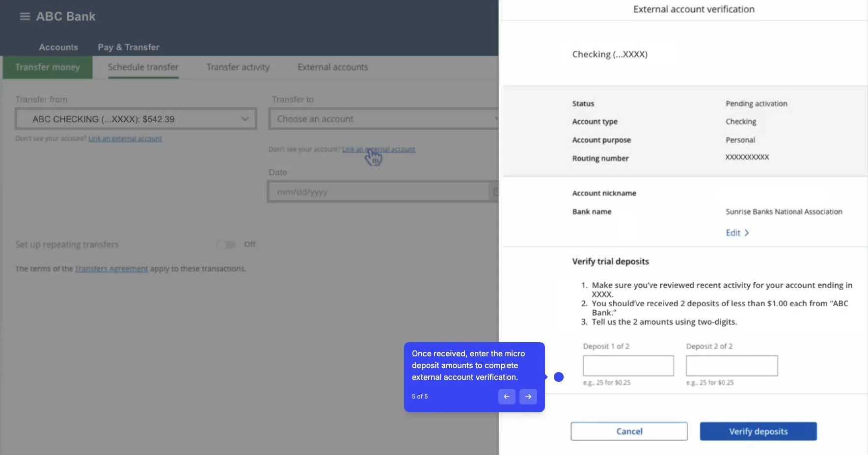868x455 pixels.
Task: Click the Verify trial deposits heading
Action: click(x=611, y=262)
